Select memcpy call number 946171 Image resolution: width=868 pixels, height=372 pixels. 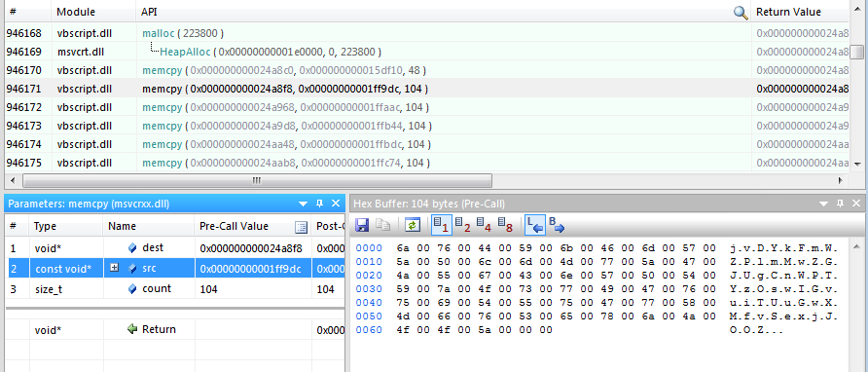click(x=426, y=89)
